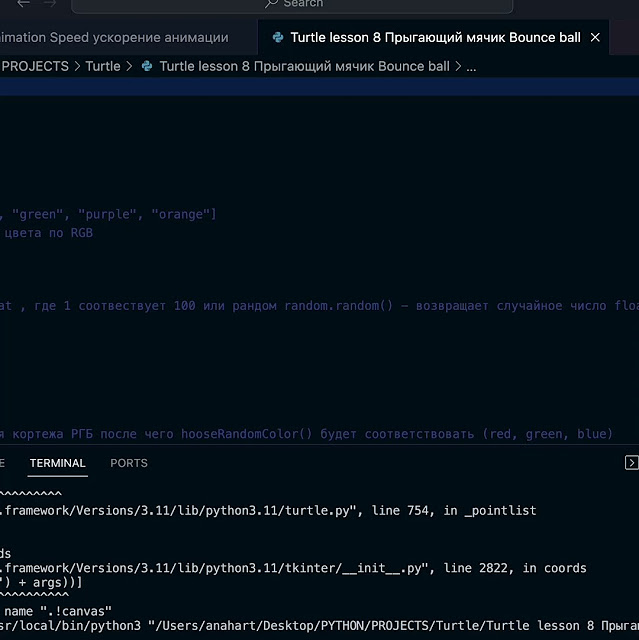Viewport: 639px width, 640px height.
Task: Open the Turtle folder breadcrumb
Action: tap(103, 67)
